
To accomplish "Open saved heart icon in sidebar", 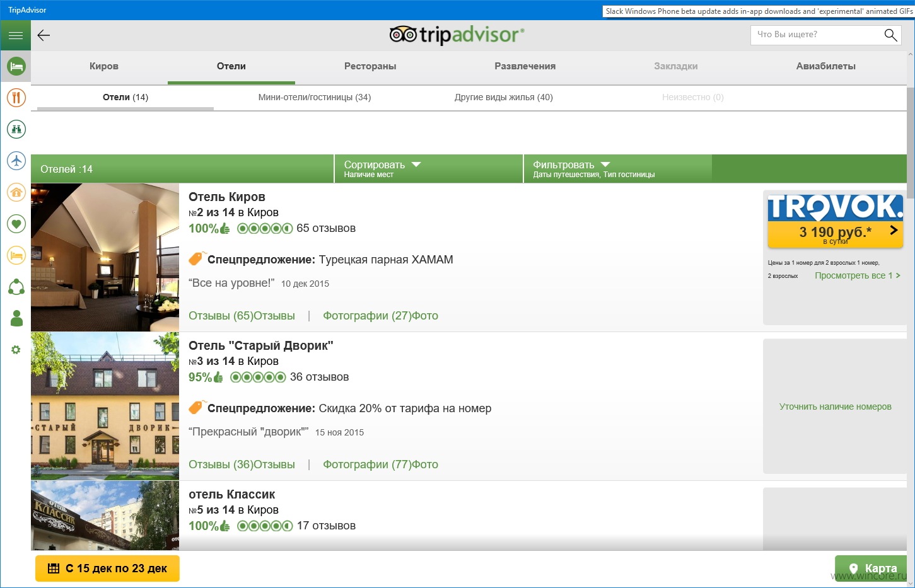I will click(16, 224).
